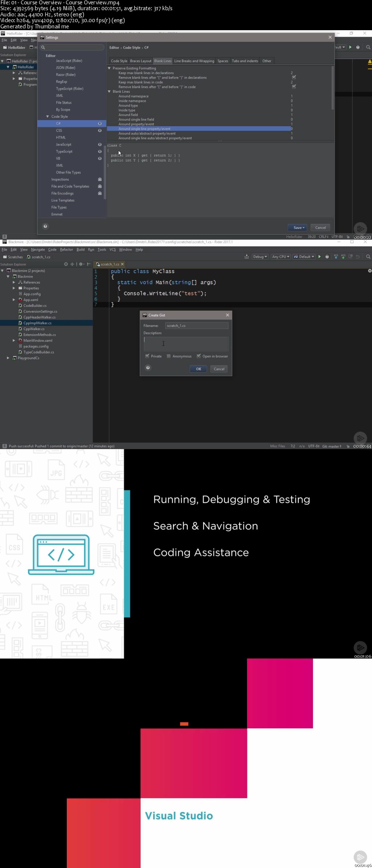Click the Save button in Settings dialog
372x868 pixels.
tap(298, 228)
